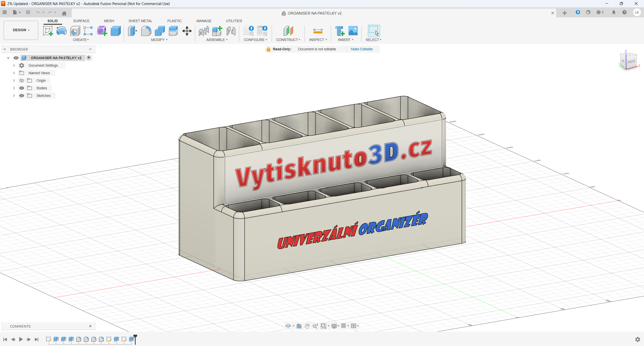Show the Origin folder
The width and height of the screenshot is (644, 346).
click(22, 80)
